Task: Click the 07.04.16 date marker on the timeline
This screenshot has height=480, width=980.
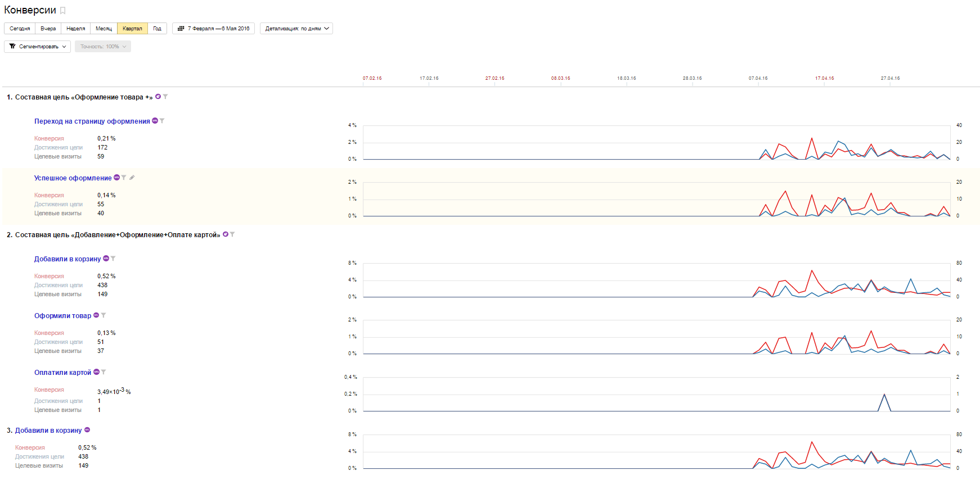Action: coord(758,78)
